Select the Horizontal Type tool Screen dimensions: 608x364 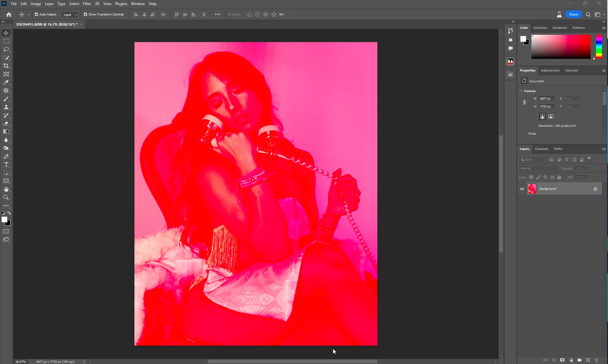pos(6,165)
